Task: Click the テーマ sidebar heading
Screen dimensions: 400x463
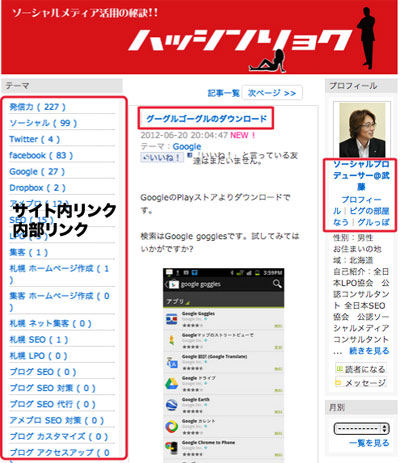Action: pos(62,86)
